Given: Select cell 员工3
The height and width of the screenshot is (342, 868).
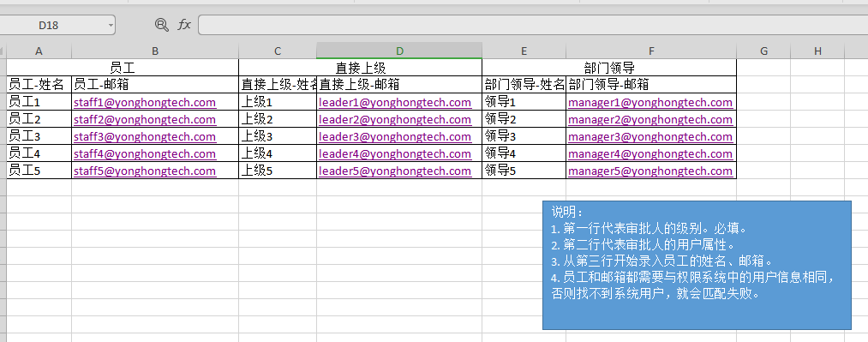Looking at the screenshot, I should tap(39, 136).
